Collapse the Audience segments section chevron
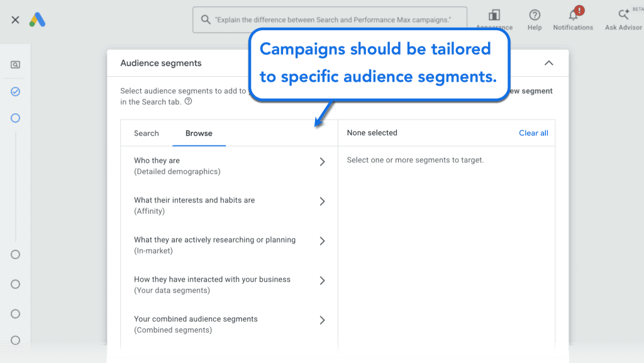644x363 pixels. coord(548,63)
